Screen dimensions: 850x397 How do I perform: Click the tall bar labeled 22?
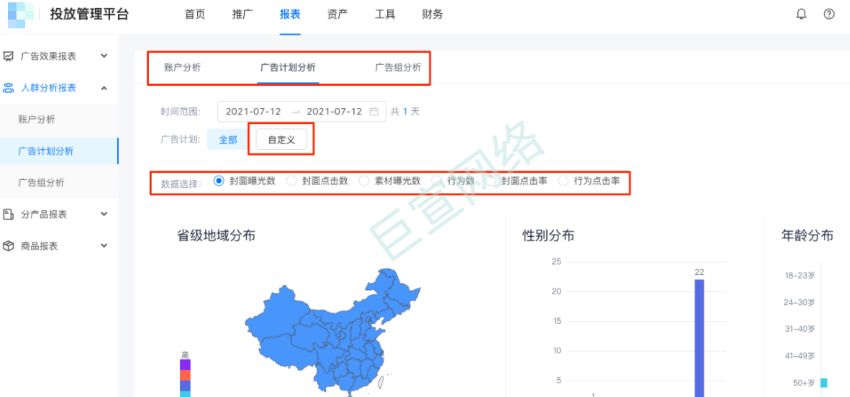click(699, 338)
